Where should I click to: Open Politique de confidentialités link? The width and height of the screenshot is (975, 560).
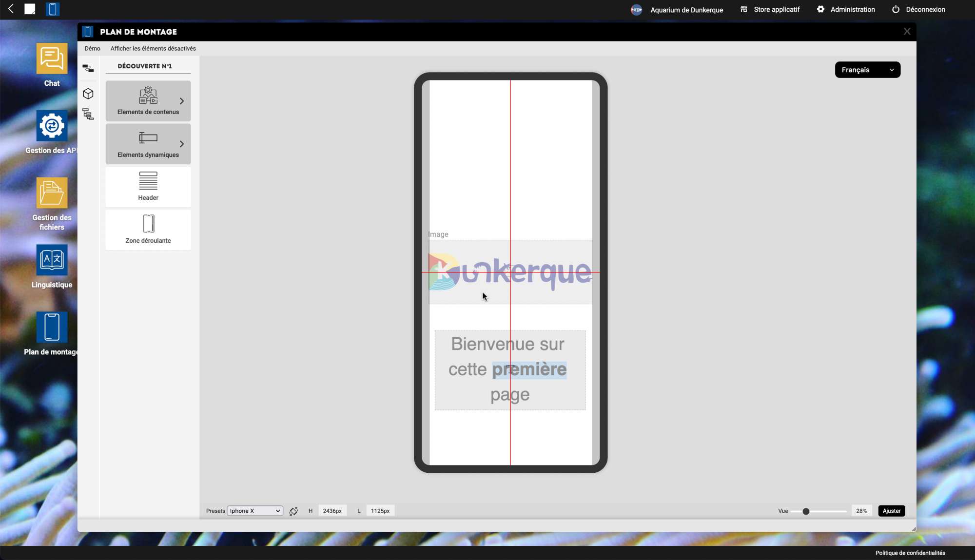tap(910, 553)
